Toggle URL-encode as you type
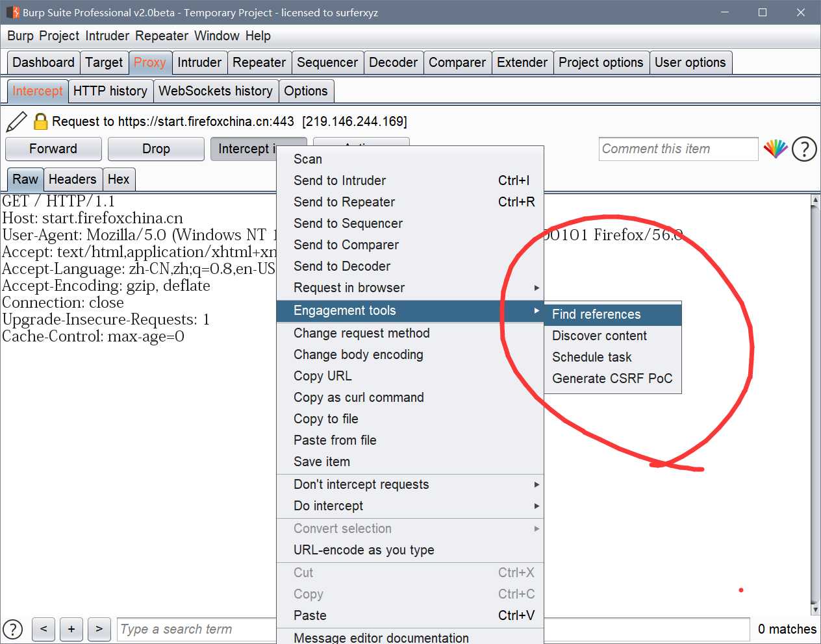This screenshot has height=644, width=821. [x=410, y=550]
